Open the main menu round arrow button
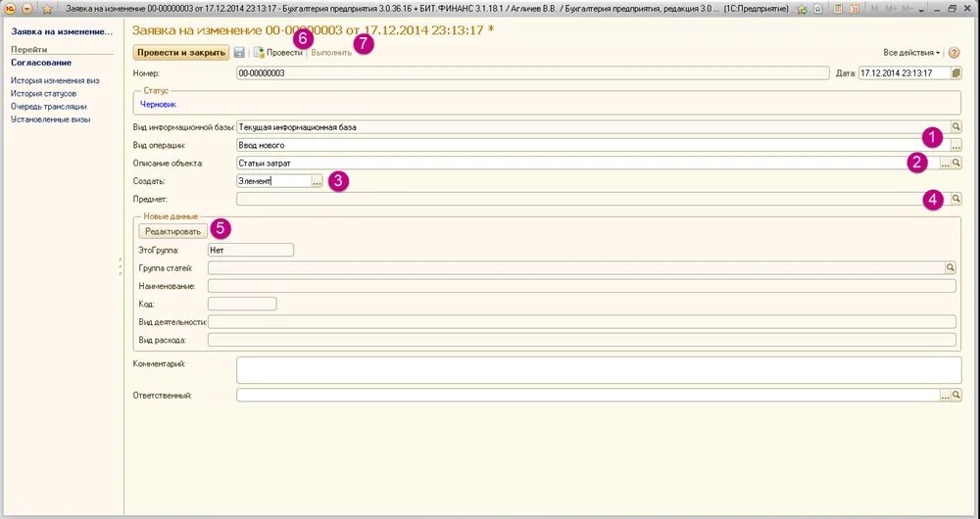This screenshot has width=980, height=519. click(x=27, y=9)
